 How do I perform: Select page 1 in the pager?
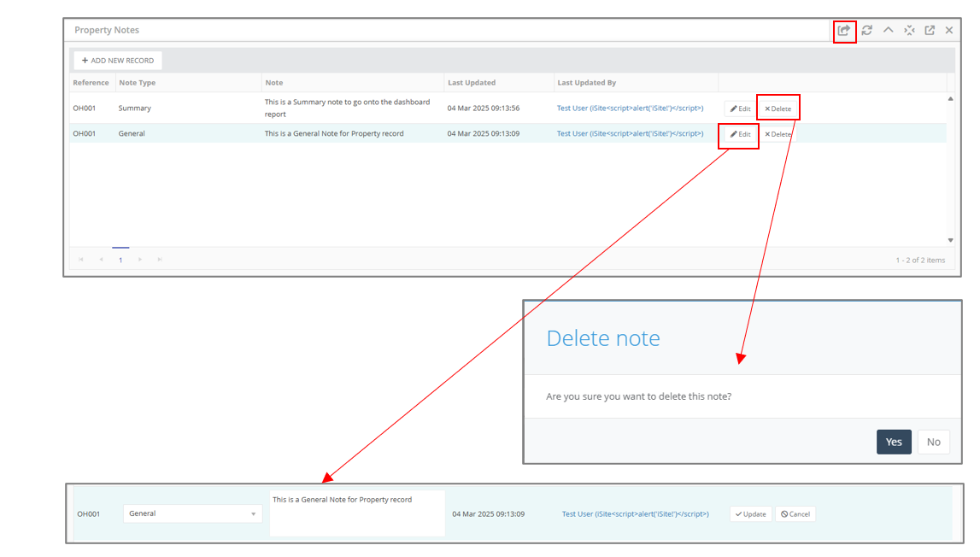coord(120,260)
